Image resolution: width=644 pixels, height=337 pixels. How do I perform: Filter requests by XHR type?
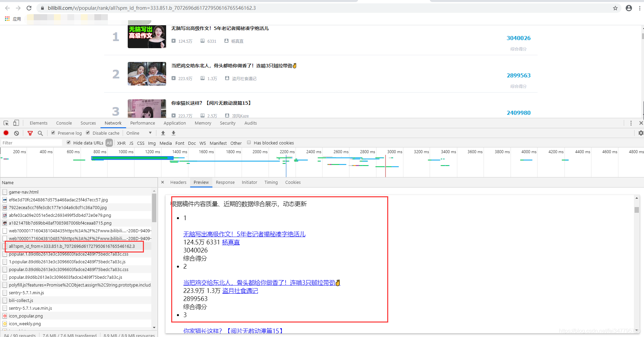pos(121,143)
